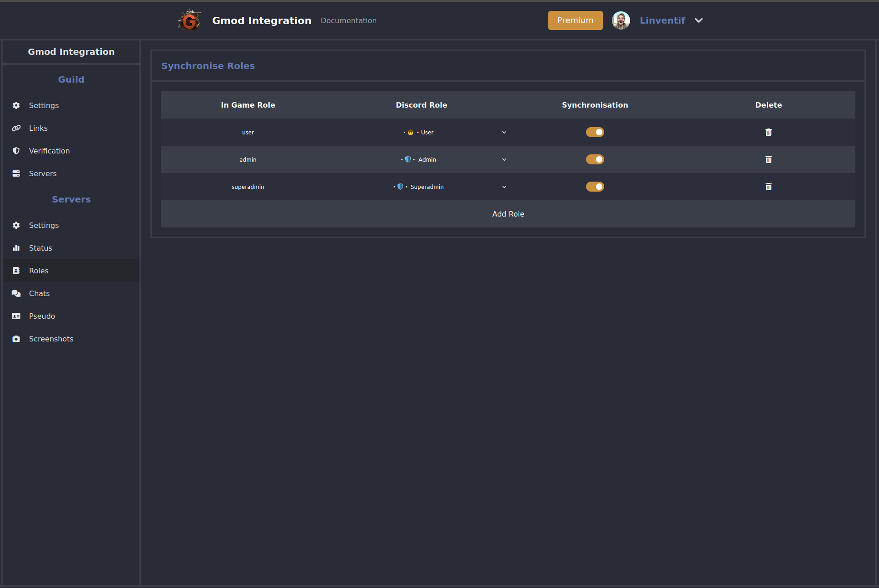The image size is (879, 588).
Task: Open the Chats page
Action: click(x=71, y=293)
